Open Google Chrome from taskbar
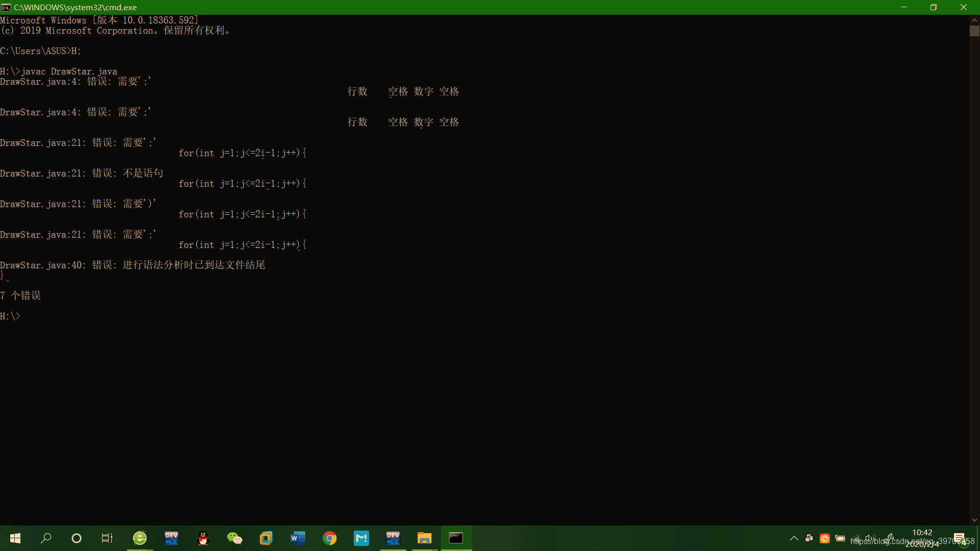This screenshot has width=980, height=551. tap(330, 538)
